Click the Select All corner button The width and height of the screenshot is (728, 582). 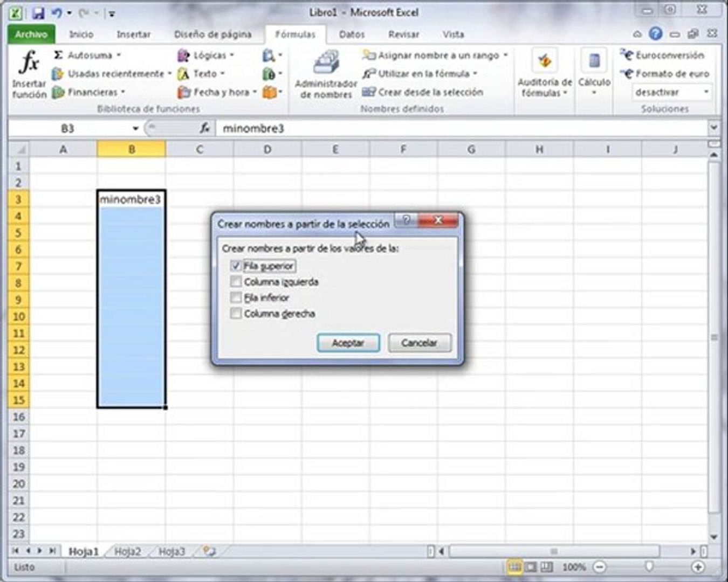click(x=19, y=149)
